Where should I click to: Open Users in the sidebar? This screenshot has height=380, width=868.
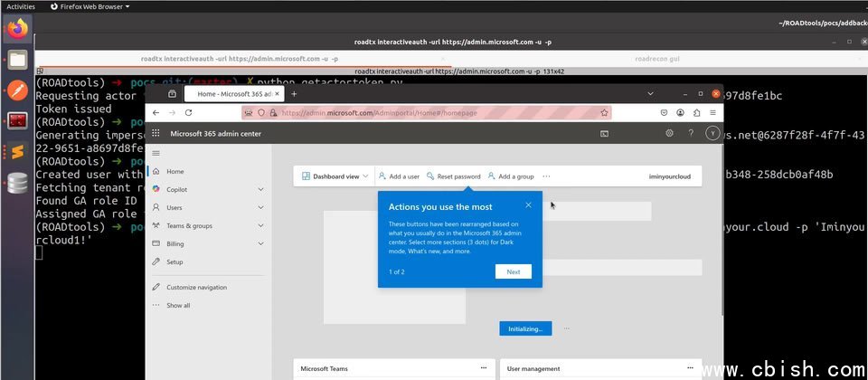[x=175, y=208]
